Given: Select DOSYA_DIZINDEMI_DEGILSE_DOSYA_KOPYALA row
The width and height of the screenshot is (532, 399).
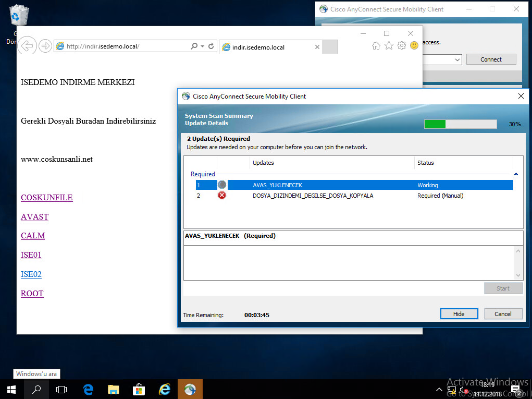Looking at the screenshot, I should pos(354,196).
